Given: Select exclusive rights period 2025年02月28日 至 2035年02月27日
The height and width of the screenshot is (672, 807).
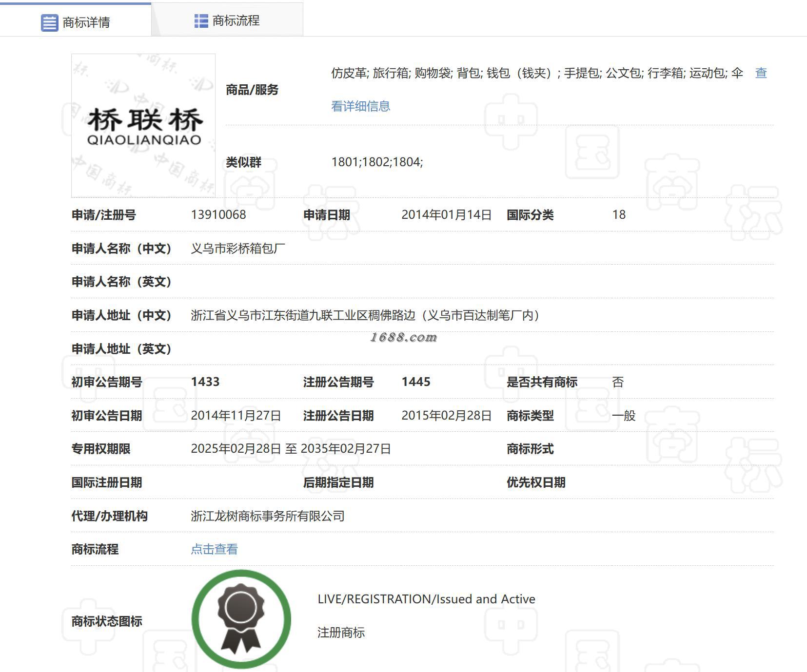Looking at the screenshot, I should click(291, 449).
